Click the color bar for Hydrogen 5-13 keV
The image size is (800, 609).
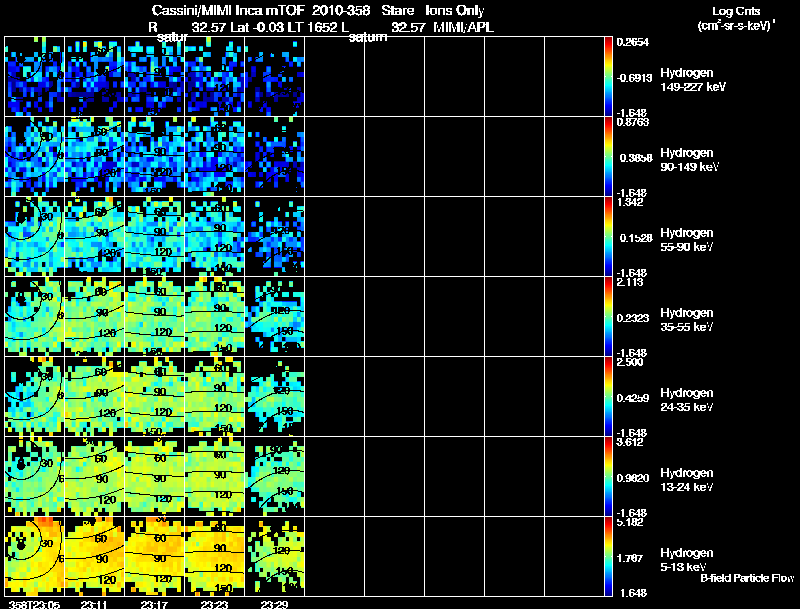point(608,556)
